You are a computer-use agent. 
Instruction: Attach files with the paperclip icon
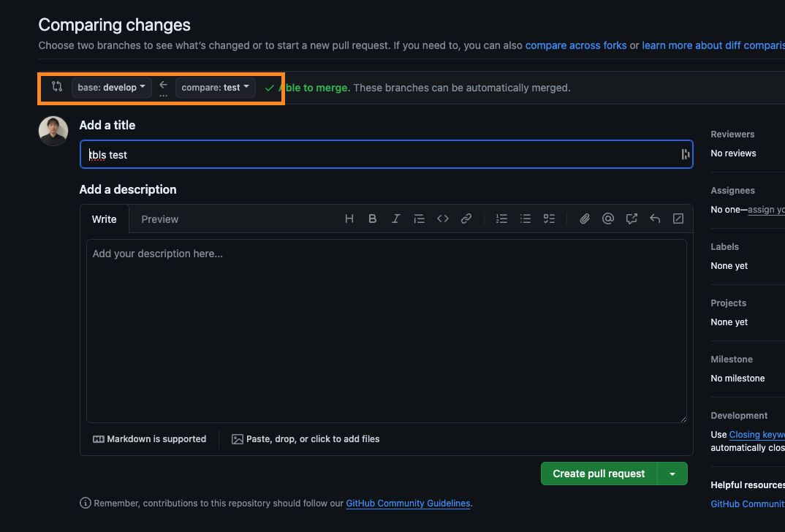click(x=584, y=218)
